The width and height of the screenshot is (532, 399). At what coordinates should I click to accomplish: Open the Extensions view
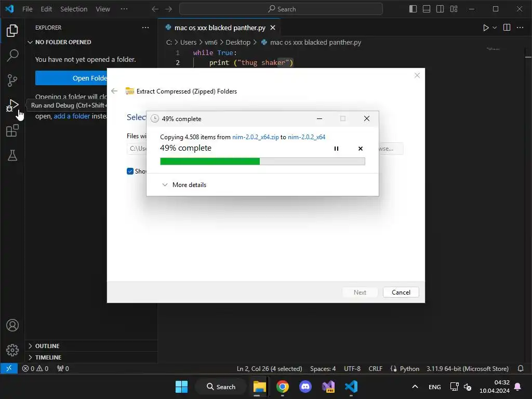[x=12, y=130]
